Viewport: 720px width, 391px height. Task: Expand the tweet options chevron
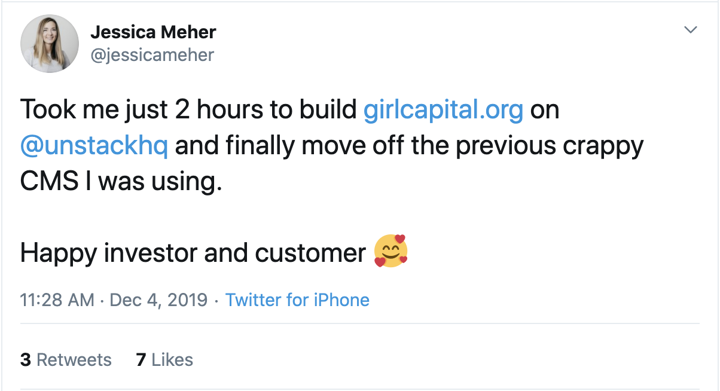tap(691, 30)
